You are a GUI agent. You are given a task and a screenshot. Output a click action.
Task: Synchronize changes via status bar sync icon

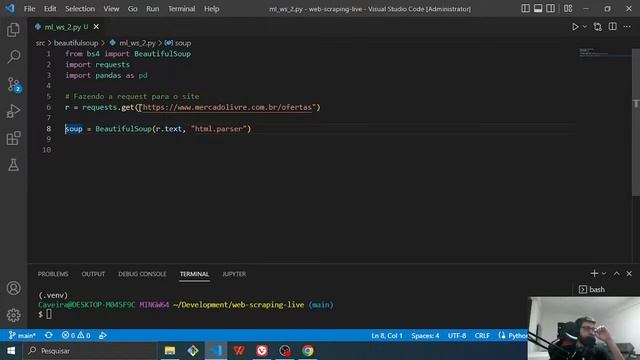[x=49, y=335]
